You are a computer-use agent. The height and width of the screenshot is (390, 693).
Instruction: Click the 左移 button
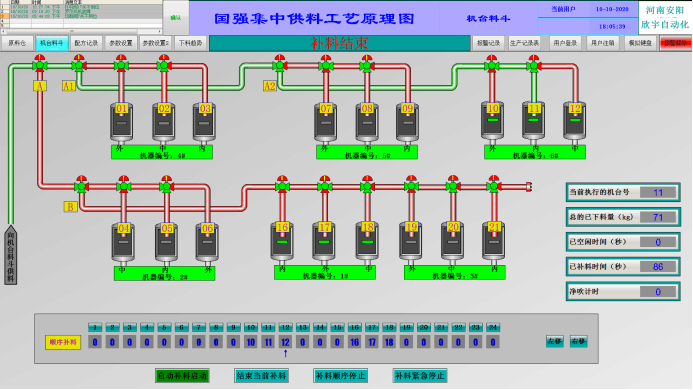coord(555,341)
